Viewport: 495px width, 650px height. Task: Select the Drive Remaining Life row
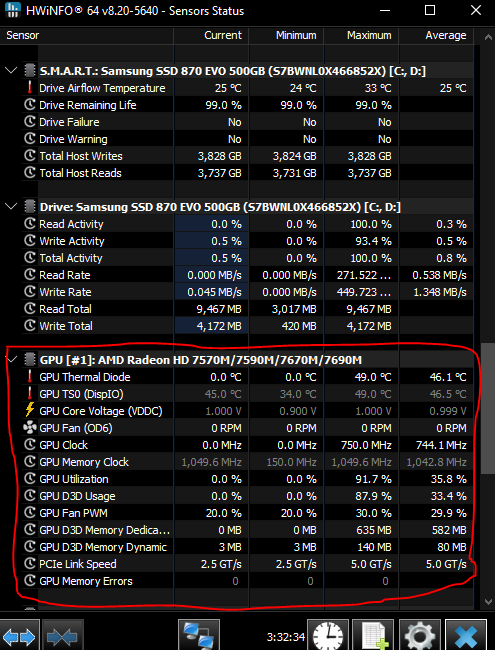(x=248, y=105)
